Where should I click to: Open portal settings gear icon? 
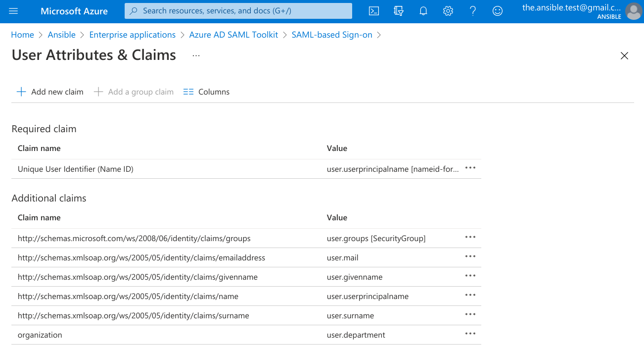[448, 11]
